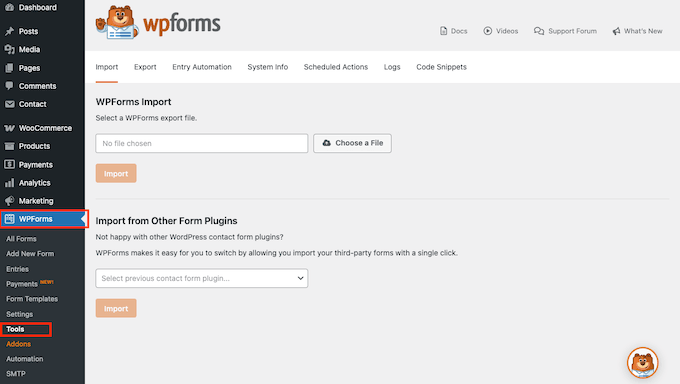Screen dimensions: 680x384
Task: Click the WooCommerce logo icon
Action: click(10, 128)
